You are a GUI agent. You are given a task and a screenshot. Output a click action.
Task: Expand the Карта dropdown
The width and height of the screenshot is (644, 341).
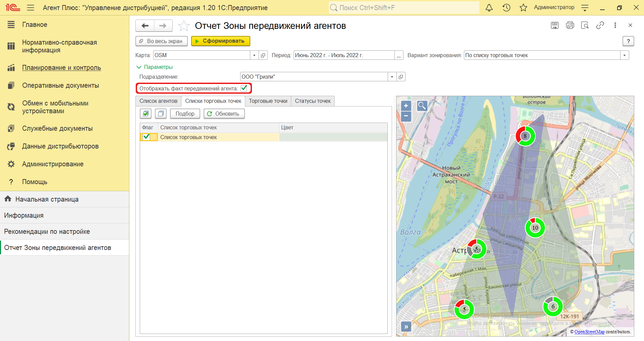pos(254,55)
